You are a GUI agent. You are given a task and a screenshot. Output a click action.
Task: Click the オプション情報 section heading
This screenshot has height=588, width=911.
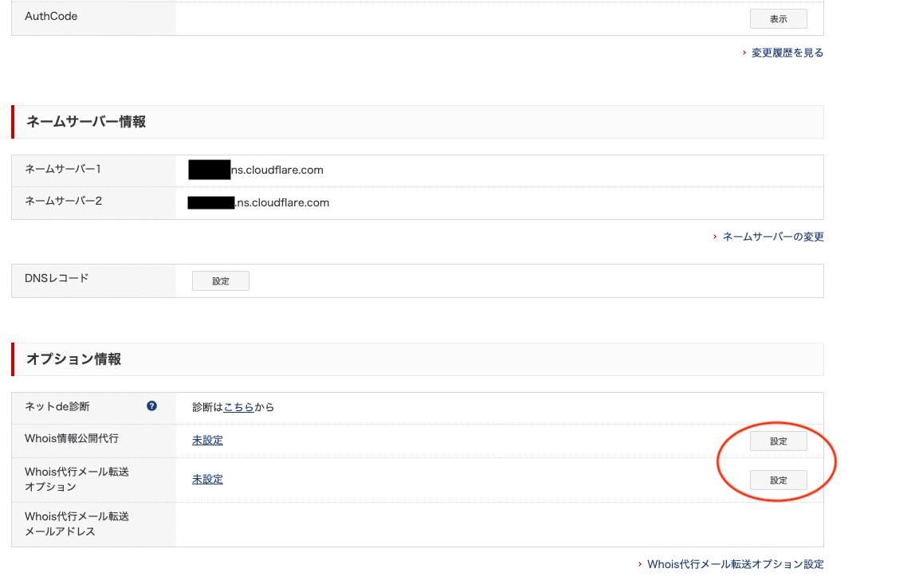tap(74, 359)
